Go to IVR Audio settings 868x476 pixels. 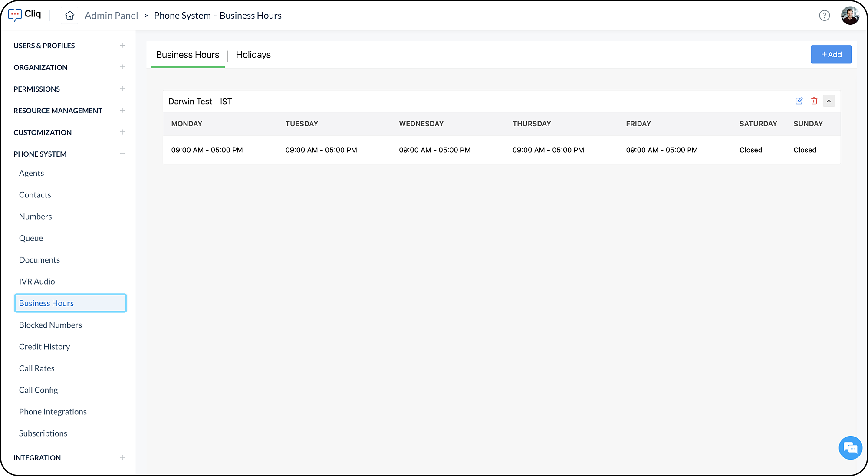(x=37, y=282)
